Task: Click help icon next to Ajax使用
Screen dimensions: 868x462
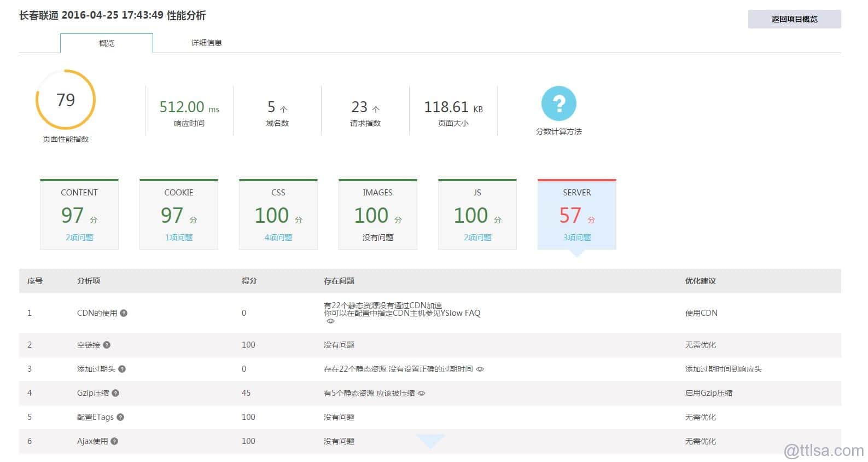Action: click(x=114, y=441)
